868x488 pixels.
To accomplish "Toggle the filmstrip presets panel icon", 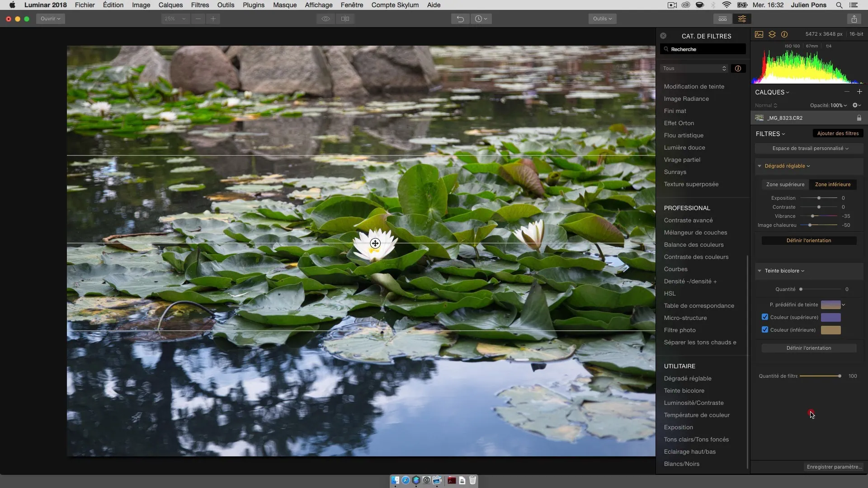I will pos(722,19).
